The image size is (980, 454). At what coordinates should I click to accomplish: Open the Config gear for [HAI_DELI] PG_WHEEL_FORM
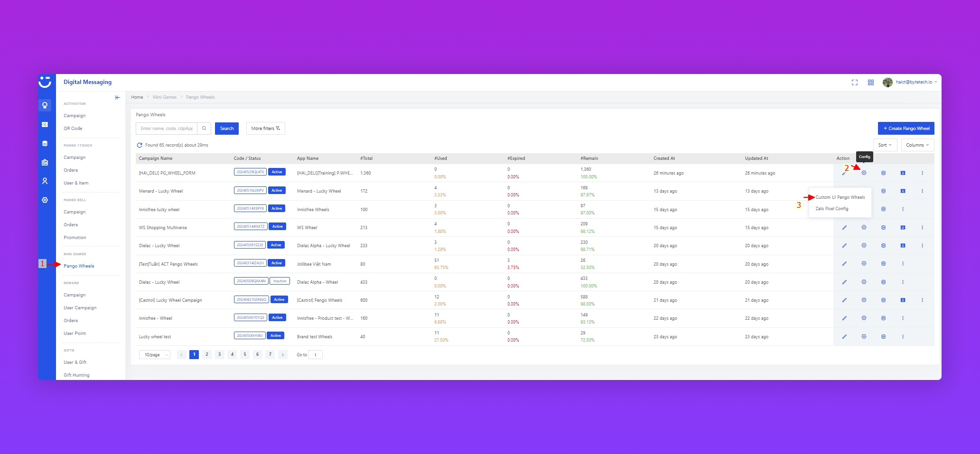pos(864,173)
